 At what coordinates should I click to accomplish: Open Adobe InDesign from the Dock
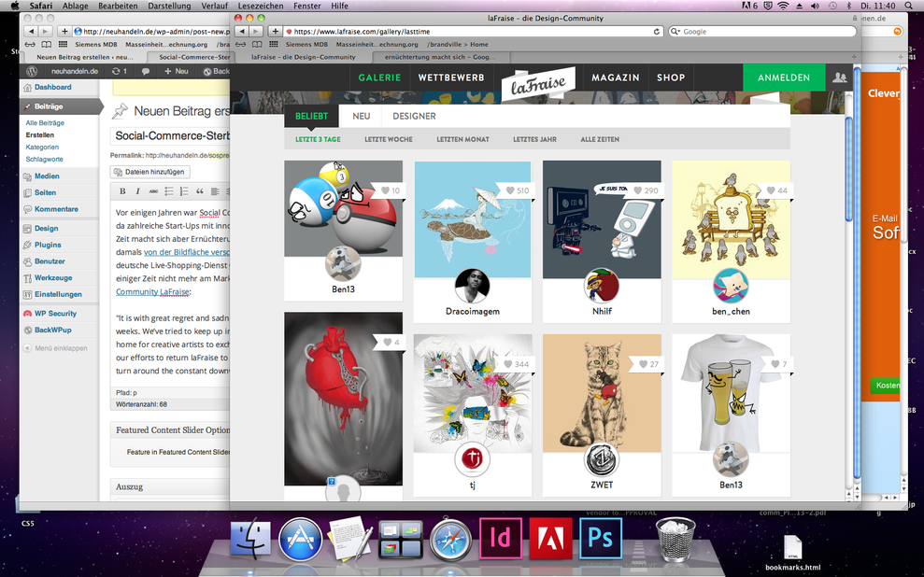pos(501,538)
